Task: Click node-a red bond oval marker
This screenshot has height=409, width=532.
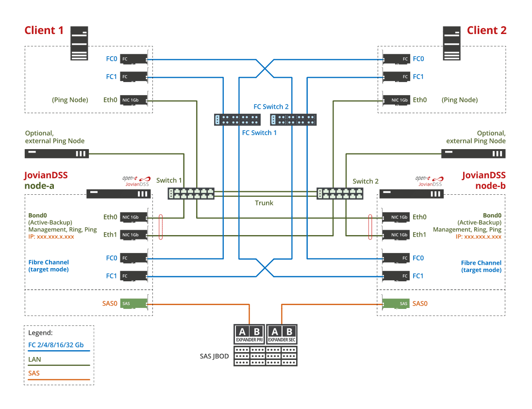Action: [161, 227]
